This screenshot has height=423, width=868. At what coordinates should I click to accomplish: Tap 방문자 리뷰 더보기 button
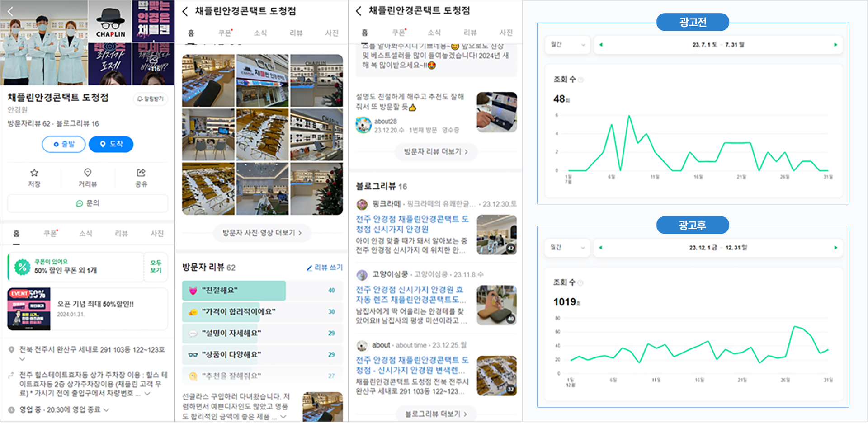pos(436,152)
